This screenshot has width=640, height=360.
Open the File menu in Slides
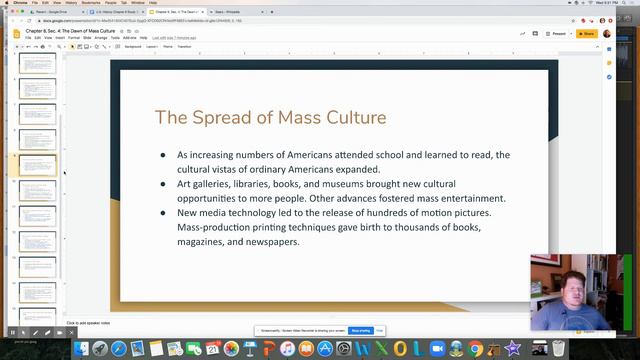(x=28, y=38)
